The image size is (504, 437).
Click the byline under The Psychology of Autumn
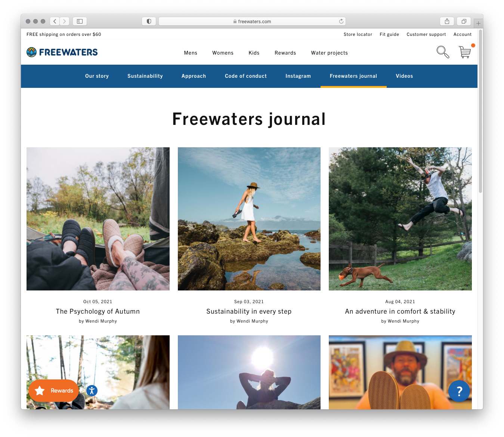[98, 321]
